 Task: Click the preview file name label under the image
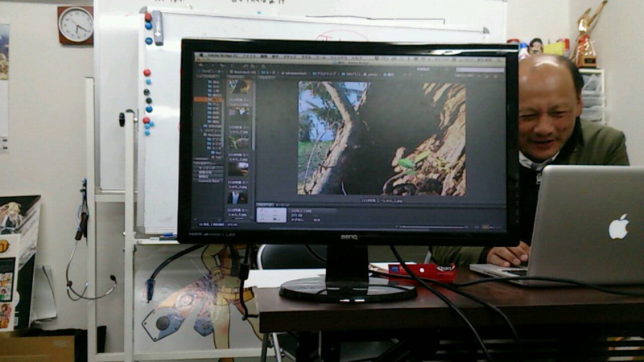tap(382, 200)
